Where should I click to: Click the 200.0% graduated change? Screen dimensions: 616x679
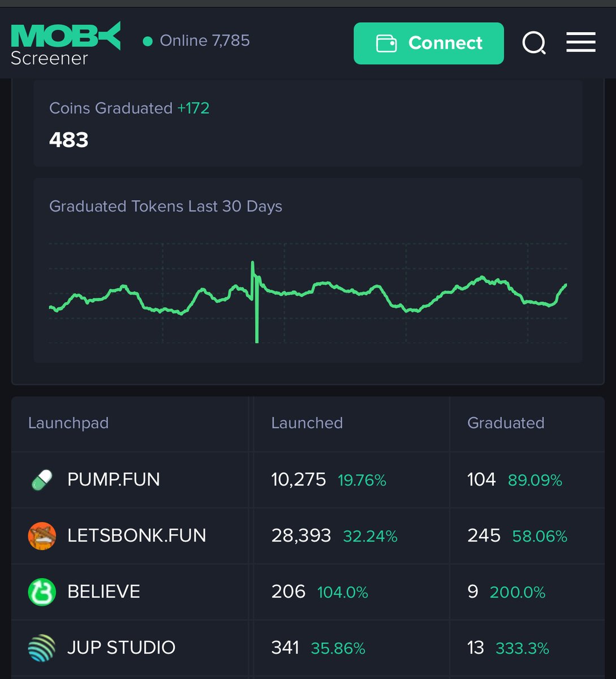coord(518,593)
